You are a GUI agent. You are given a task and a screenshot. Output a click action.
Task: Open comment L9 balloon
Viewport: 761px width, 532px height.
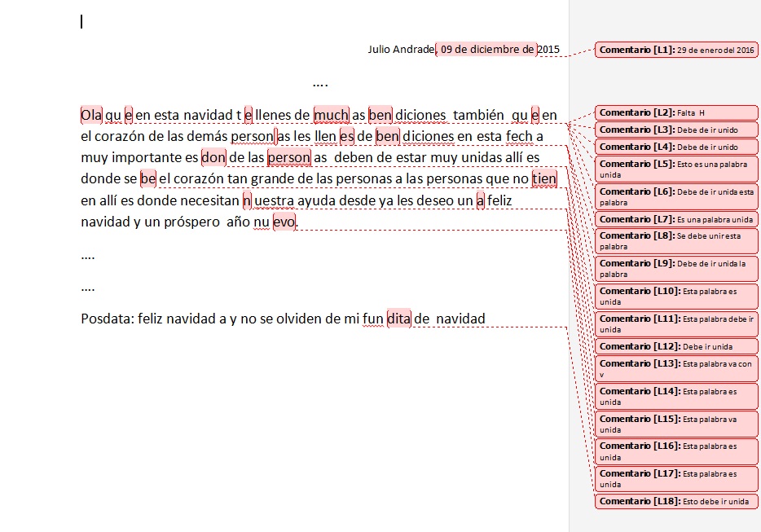[x=676, y=268]
